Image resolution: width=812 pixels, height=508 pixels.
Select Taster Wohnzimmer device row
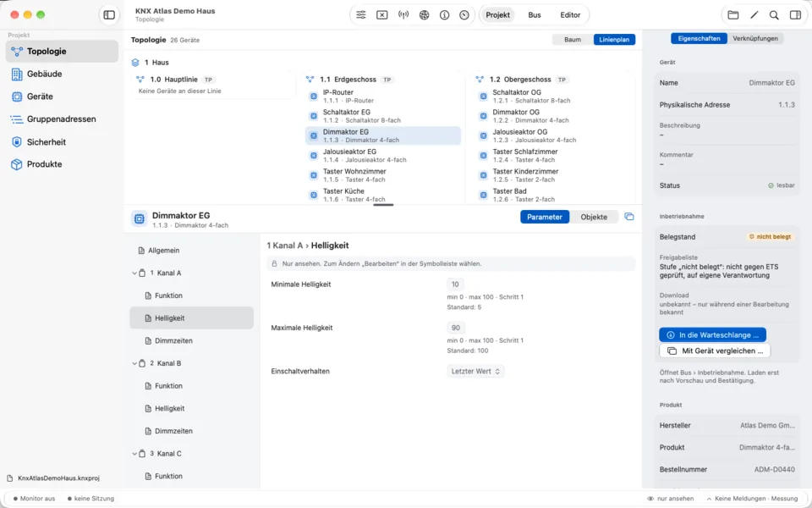tap(383, 175)
